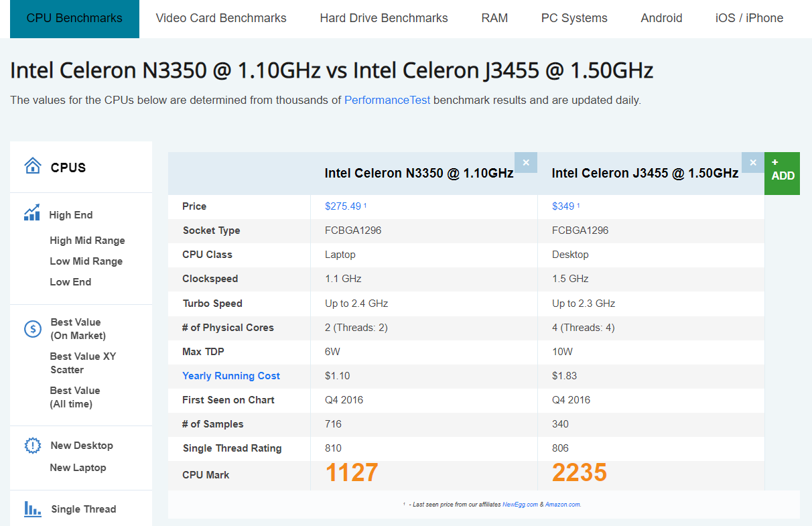The height and width of the screenshot is (526, 812).
Task: Open the iOS / iPhone tab
Action: [x=749, y=19]
